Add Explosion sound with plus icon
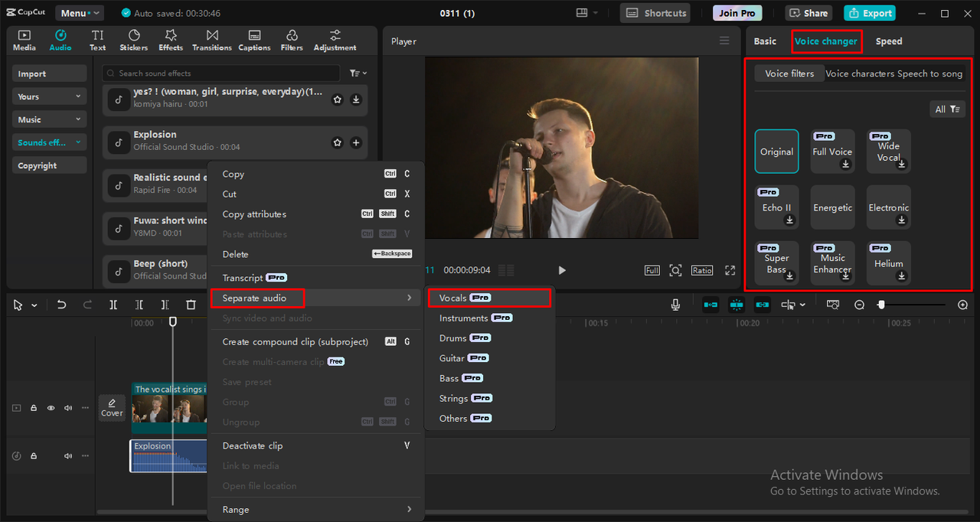The height and width of the screenshot is (522, 980). [x=356, y=142]
